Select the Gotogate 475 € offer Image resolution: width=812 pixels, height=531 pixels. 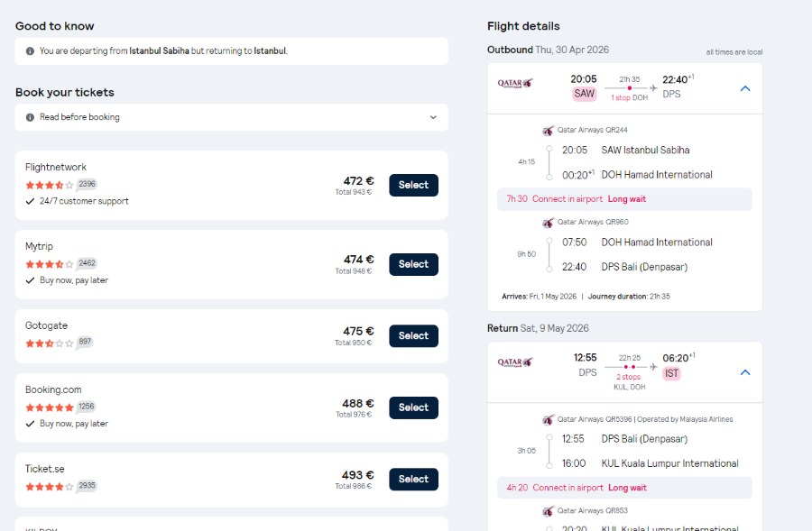click(413, 336)
